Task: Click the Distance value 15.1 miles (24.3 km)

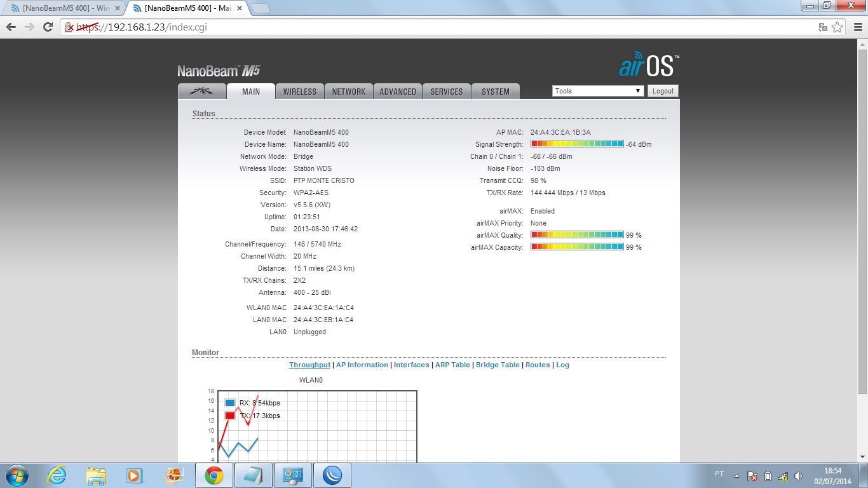Action: [324, 268]
